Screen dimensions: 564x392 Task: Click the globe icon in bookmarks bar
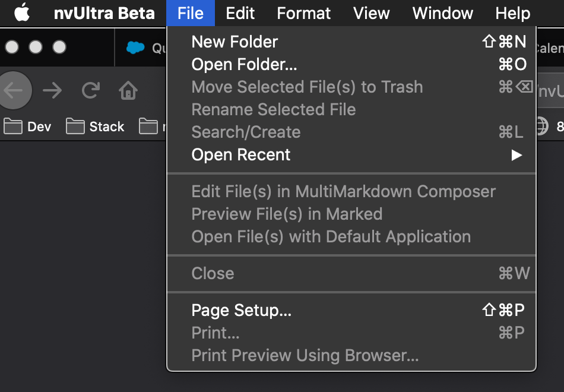pos(541,127)
